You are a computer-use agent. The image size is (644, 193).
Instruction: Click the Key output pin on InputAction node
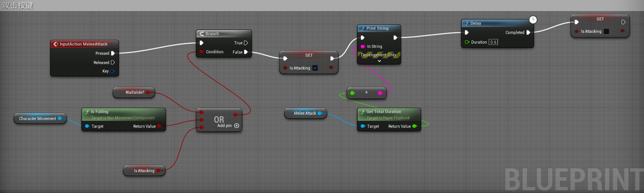pyautogui.click(x=113, y=71)
